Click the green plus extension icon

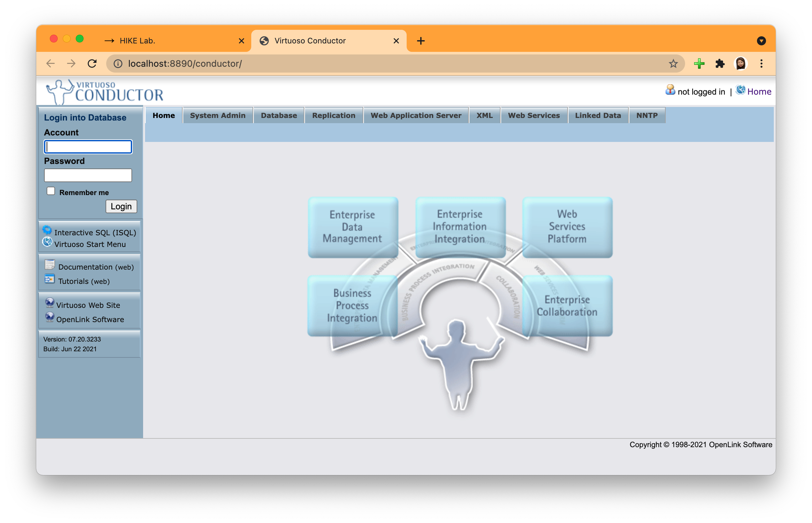pos(699,64)
